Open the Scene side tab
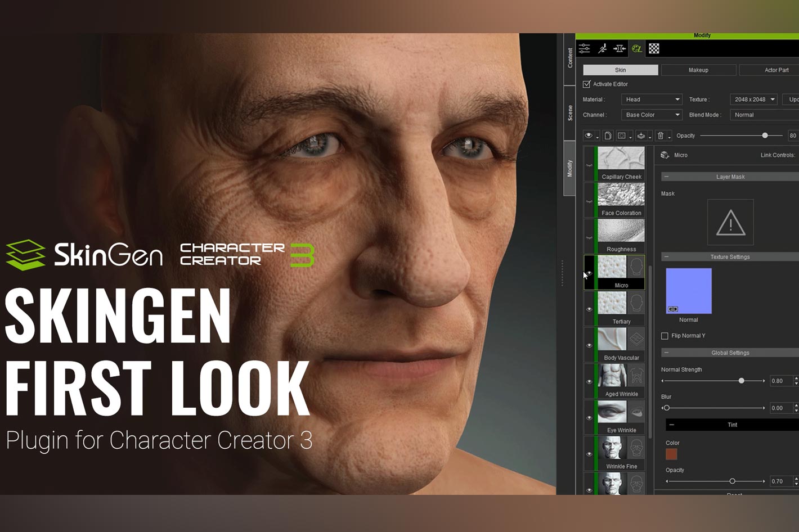Image resolution: width=799 pixels, height=532 pixels. 569,113
